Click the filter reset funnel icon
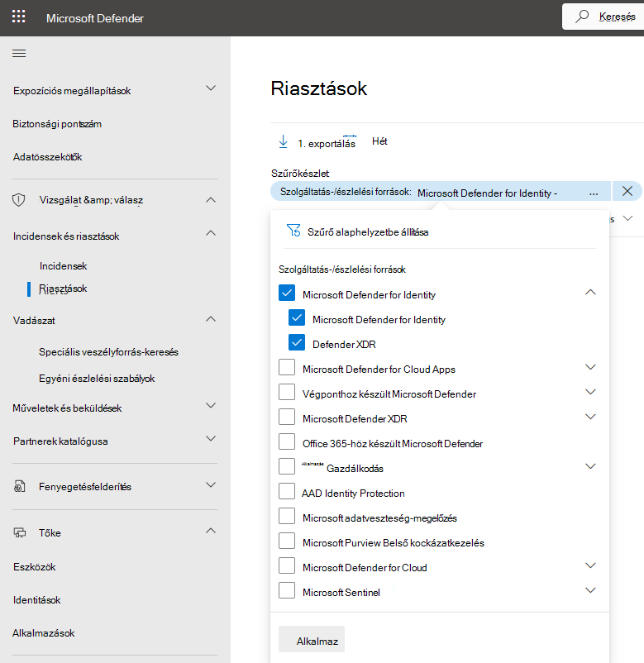 pyautogui.click(x=293, y=231)
